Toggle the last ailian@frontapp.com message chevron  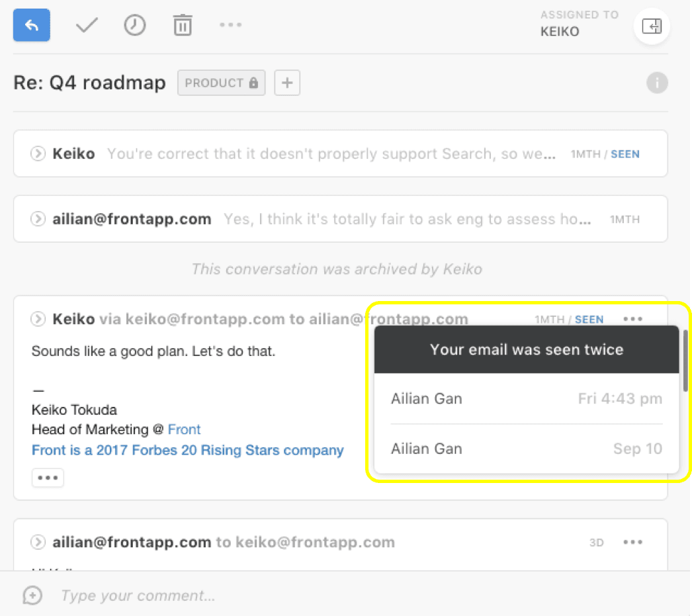[38, 543]
